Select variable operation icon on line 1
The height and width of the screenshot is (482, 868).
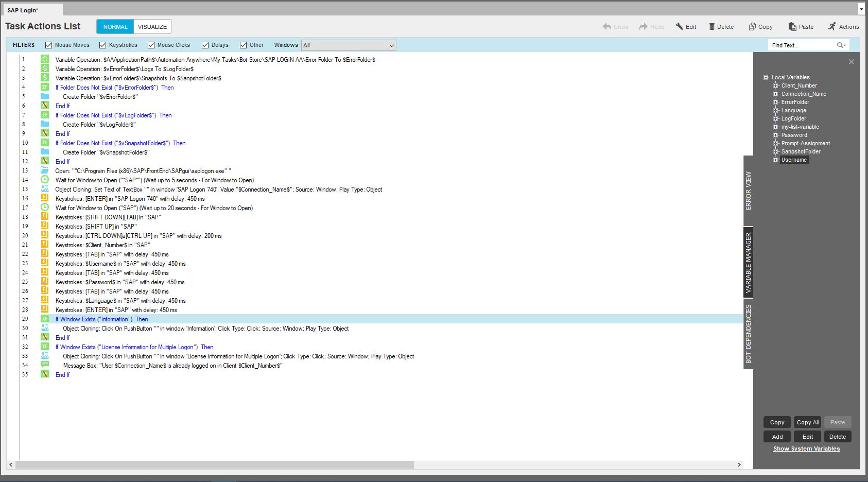click(45, 59)
